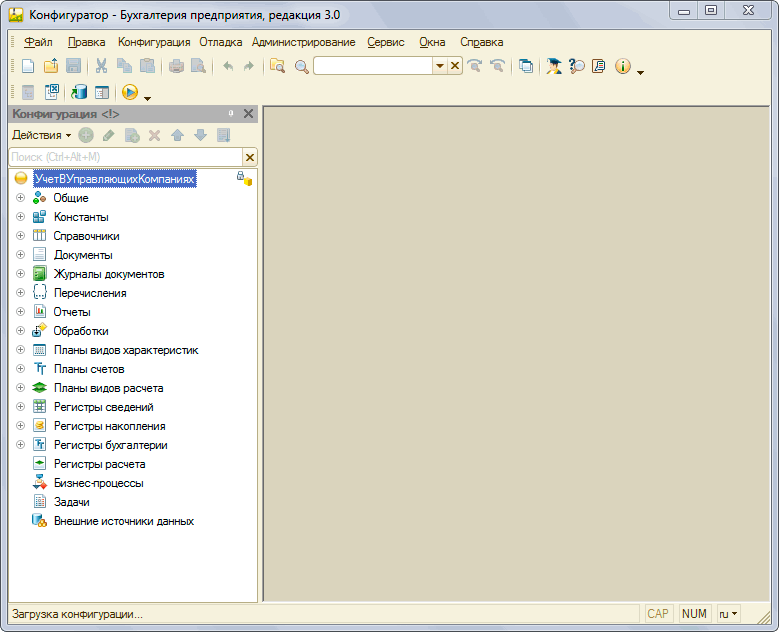Expand the Отчеты tree node
Image resolution: width=779 pixels, height=632 pixels.
(20, 312)
